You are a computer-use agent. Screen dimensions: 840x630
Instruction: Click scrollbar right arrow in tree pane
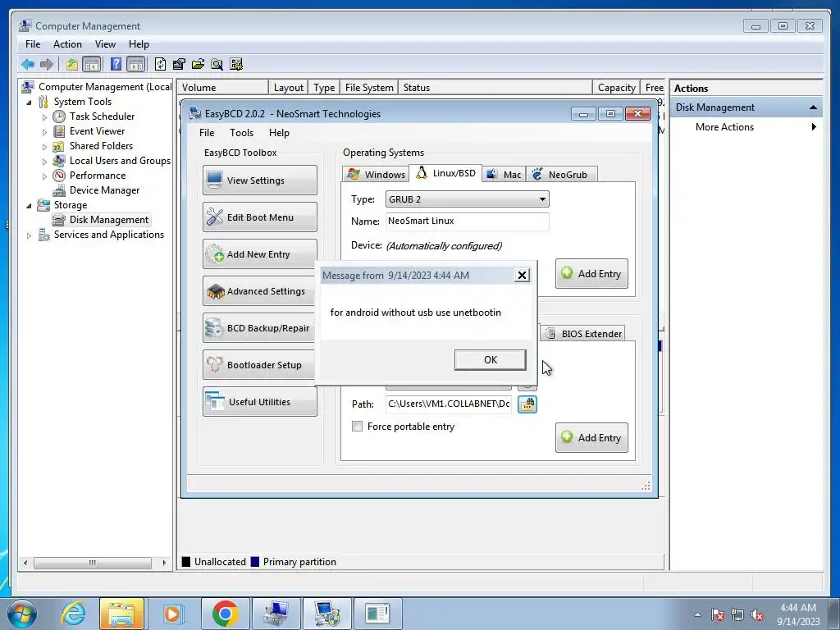(x=164, y=563)
